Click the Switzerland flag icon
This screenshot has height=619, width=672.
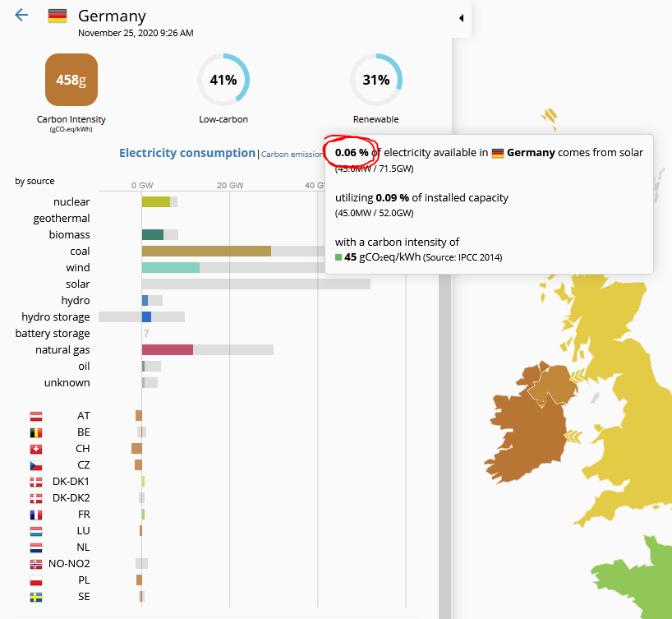[35, 449]
